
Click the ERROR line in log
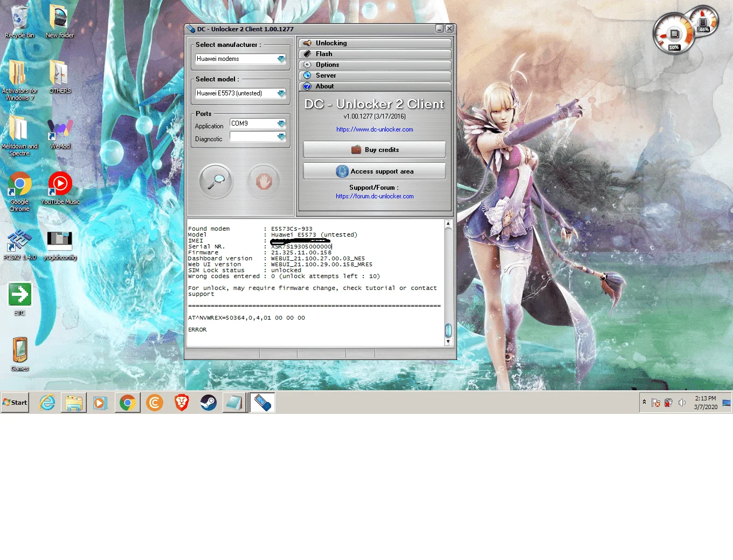pos(197,330)
